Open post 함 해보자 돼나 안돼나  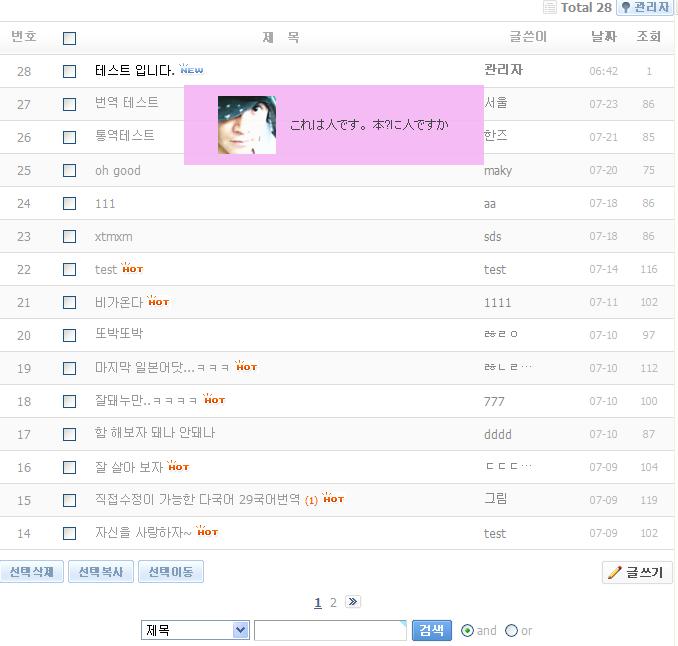(155, 432)
